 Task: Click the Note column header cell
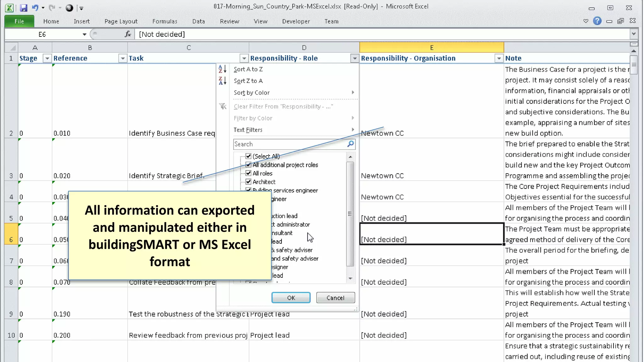coord(567,58)
